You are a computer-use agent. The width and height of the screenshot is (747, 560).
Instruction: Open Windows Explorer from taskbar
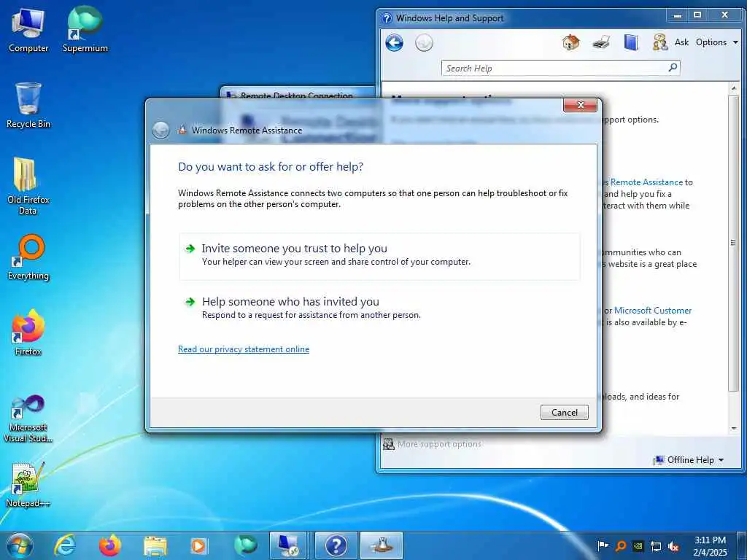point(155,546)
